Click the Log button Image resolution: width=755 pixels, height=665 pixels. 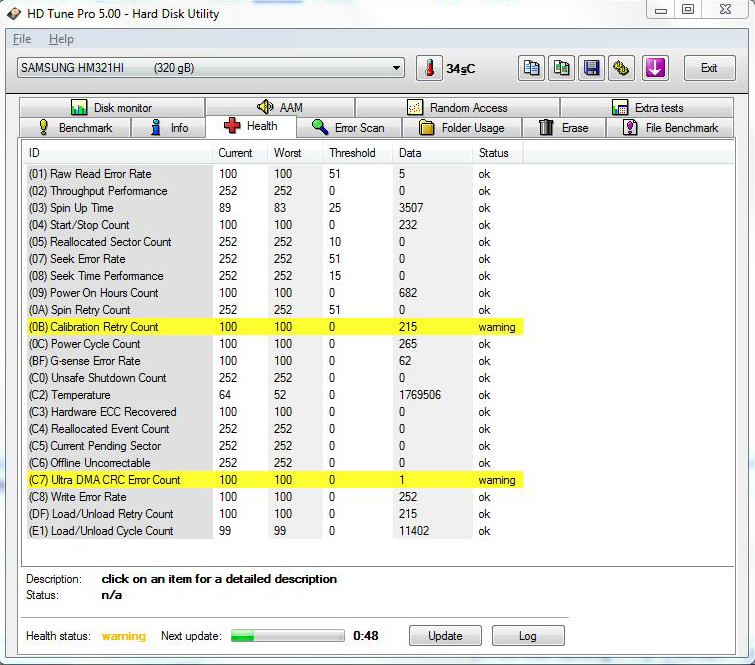click(527, 636)
